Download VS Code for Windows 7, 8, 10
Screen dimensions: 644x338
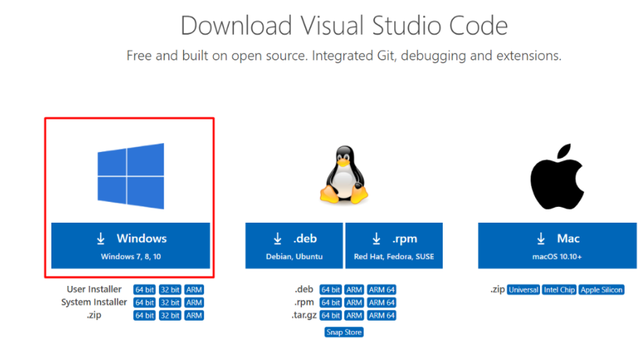[130, 246]
